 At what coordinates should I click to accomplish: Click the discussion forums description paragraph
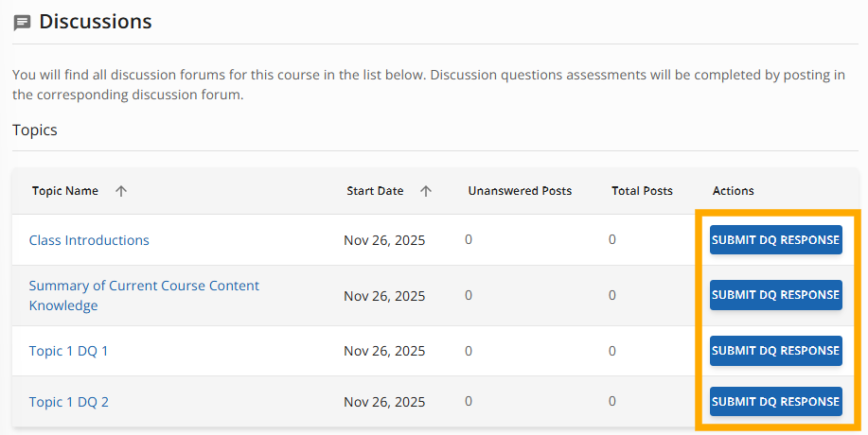[x=428, y=85]
